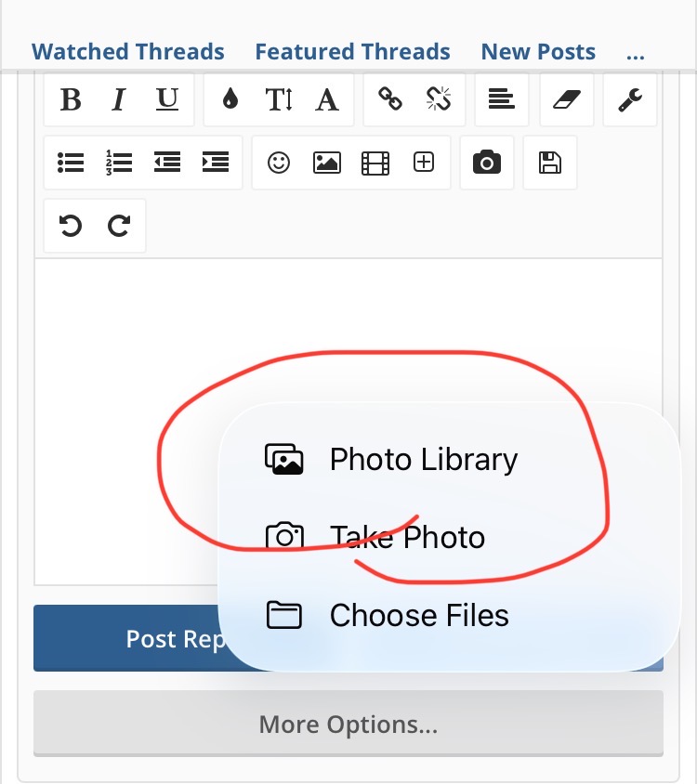Choose Photo Library from popup menu

pyautogui.click(x=423, y=460)
